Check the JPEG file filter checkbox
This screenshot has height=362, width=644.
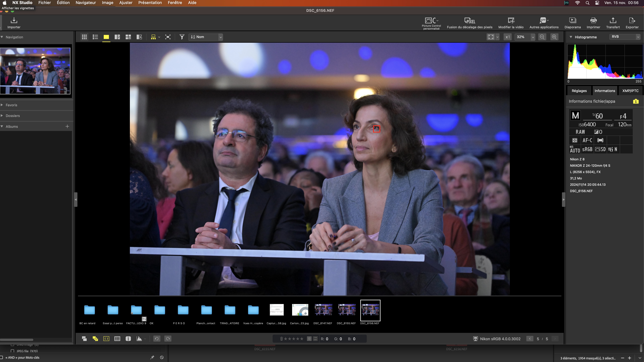pos(12,351)
